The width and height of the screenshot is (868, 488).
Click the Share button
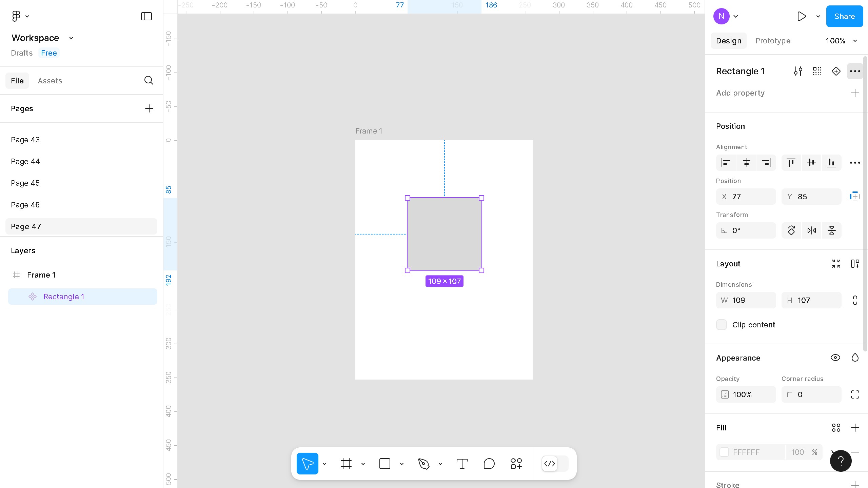[844, 16]
